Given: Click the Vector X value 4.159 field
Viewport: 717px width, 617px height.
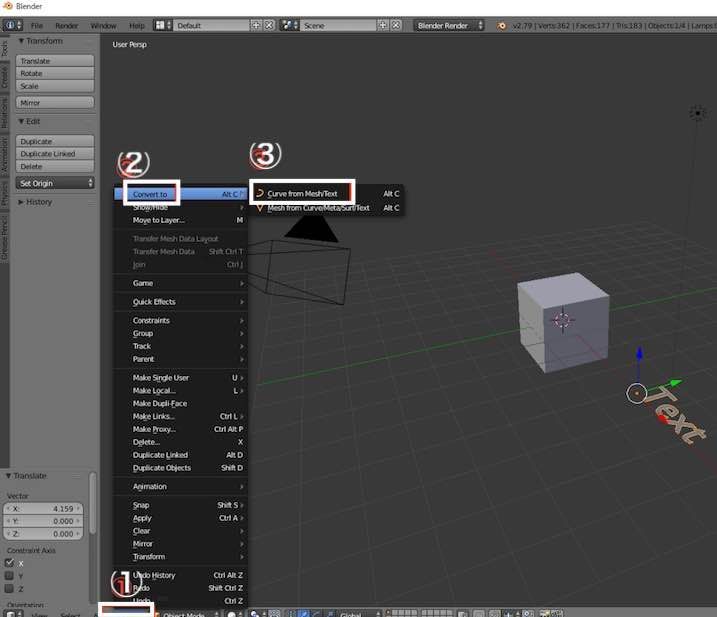Looking at the screenshot, I should pos(43,509).
